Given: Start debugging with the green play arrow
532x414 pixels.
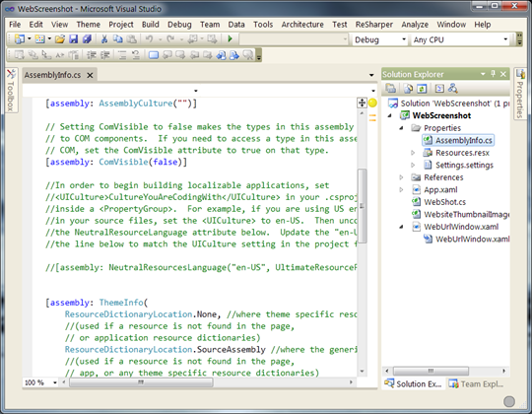Looking at the screenshot, I should tap(230, 39).
